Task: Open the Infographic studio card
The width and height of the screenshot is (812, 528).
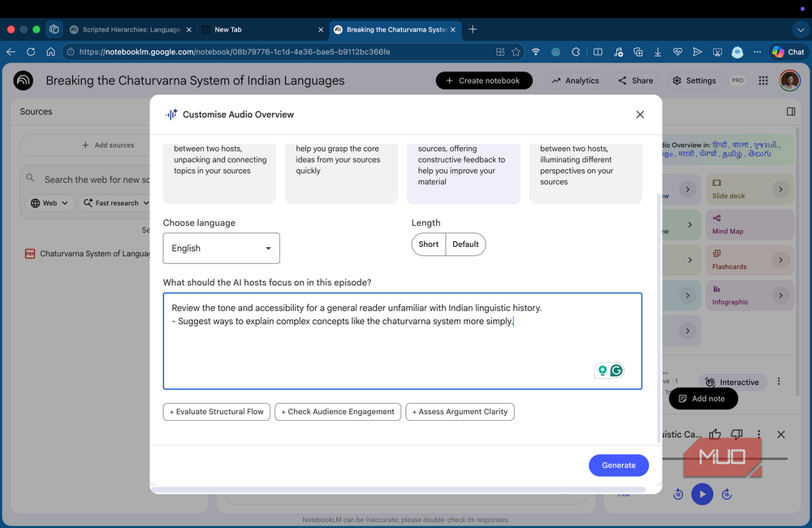Action: (749, 296)
